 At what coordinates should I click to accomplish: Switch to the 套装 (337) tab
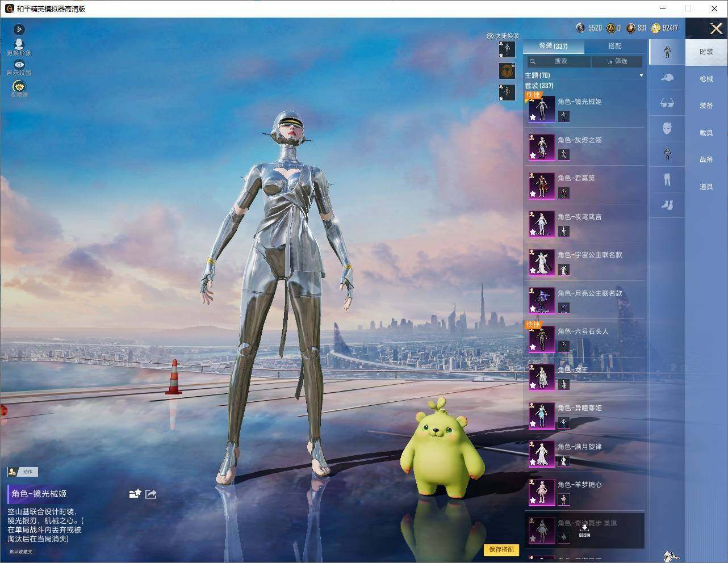[x=553, y=46]
